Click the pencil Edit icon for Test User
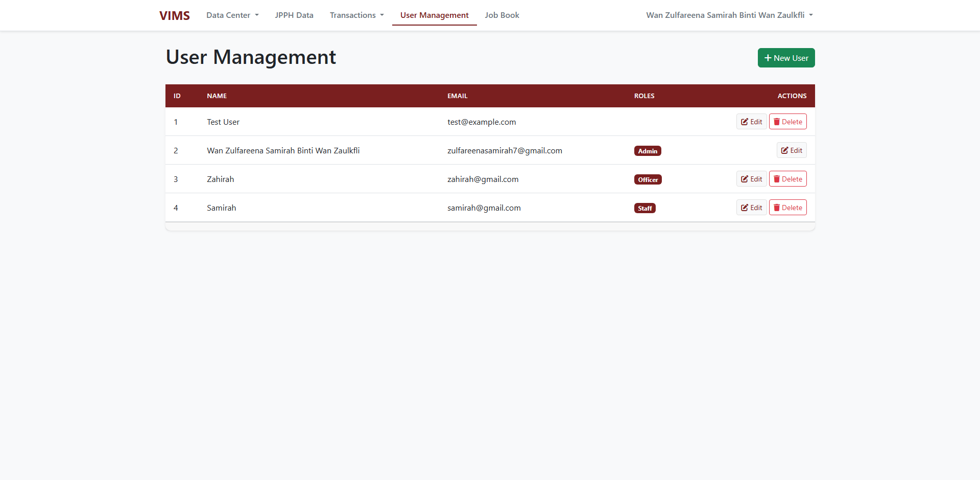The width and height of the screenshot is (980, 480). pos(745,122)
